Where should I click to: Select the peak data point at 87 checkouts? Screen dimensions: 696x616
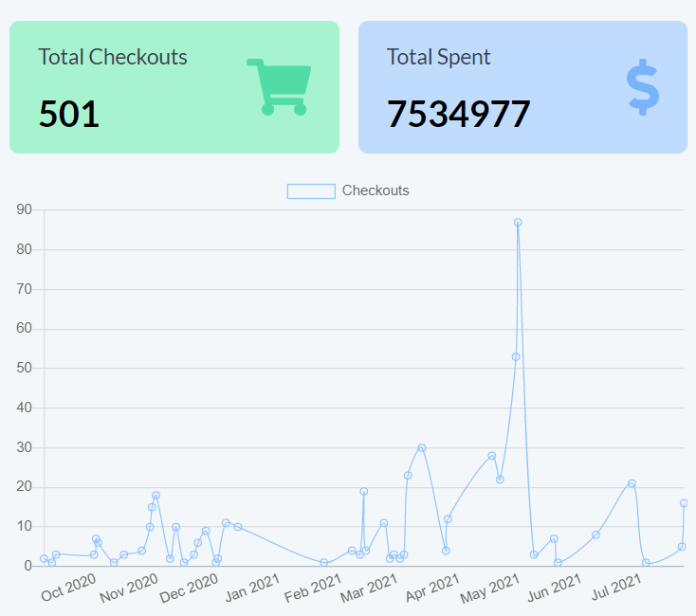518,222
